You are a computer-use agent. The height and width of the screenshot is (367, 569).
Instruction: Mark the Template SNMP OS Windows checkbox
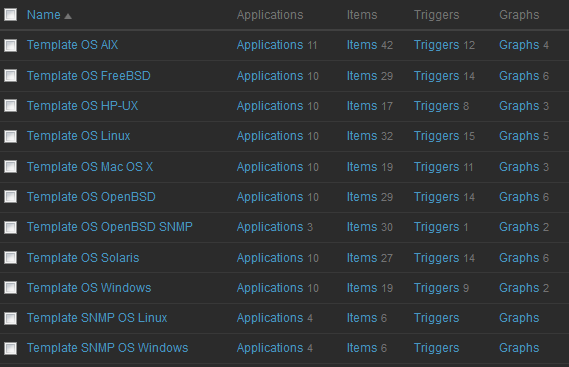[x=11, y=348]
